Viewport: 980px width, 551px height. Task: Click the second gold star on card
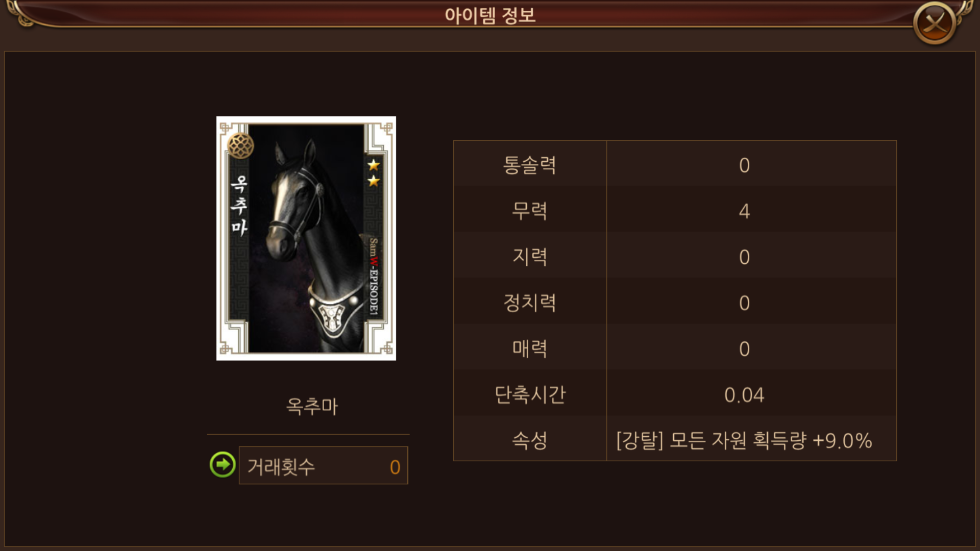(x=374, y=181)
